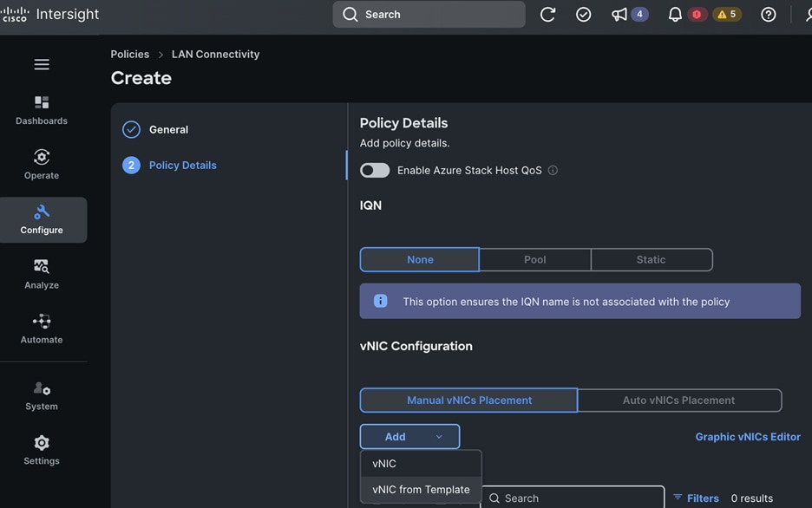The width and height of the screenshot is (812, 508).
Task: Open the requests checkmark icon
Action: pos(584,15)
